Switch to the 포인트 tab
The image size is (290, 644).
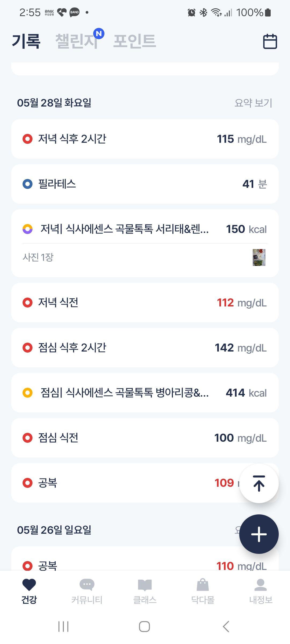coord(135,41)
